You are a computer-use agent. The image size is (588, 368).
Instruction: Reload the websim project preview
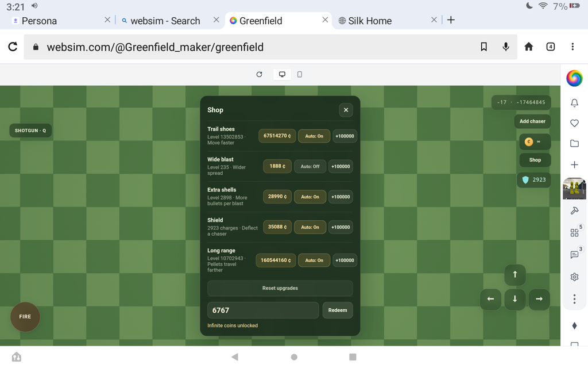(259, 74)
